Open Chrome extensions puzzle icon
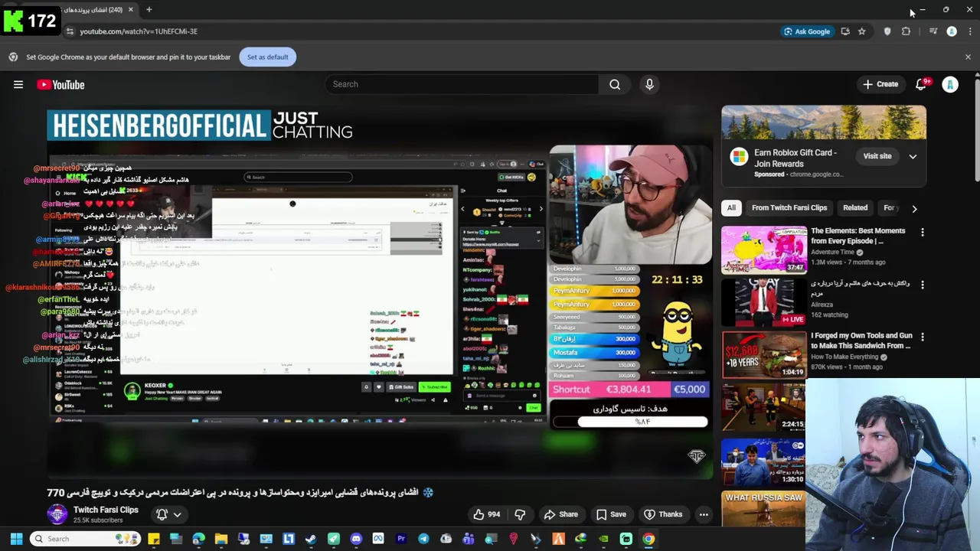Viewport: 980px width, 551px height. tap(906, 31)
